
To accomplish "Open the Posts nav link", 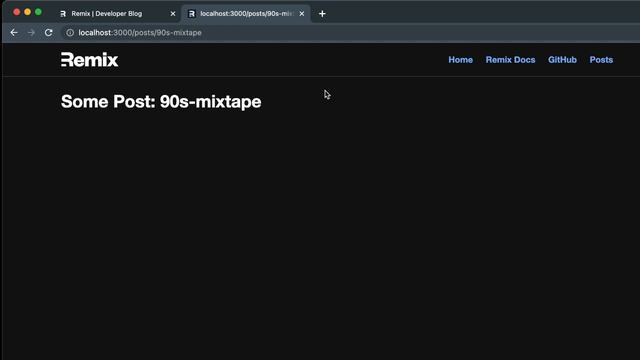I will click(601, 60).
